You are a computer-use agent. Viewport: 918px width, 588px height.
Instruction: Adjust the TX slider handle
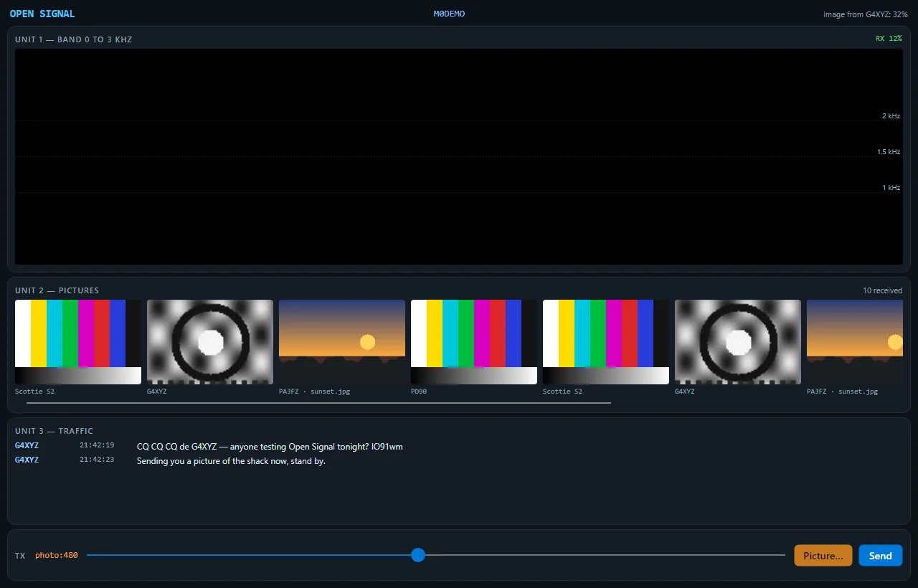418,555
